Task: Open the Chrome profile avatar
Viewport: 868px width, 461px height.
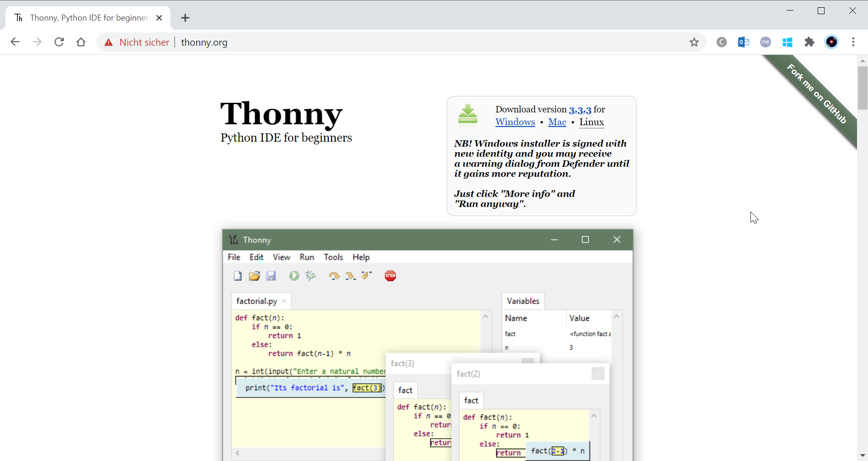Action: [832, 42]
